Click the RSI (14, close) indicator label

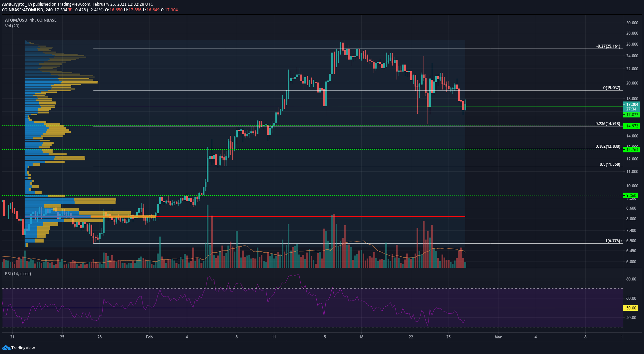point(18,274)
